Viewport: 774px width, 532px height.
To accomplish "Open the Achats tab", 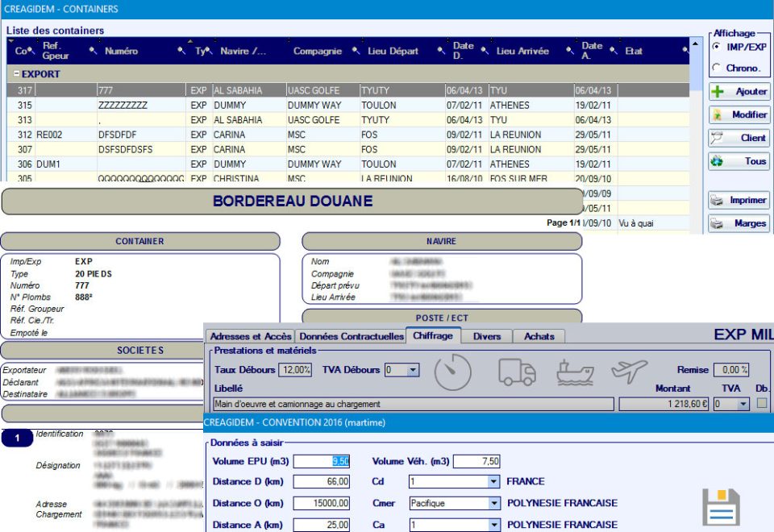I will coord(539,336).
